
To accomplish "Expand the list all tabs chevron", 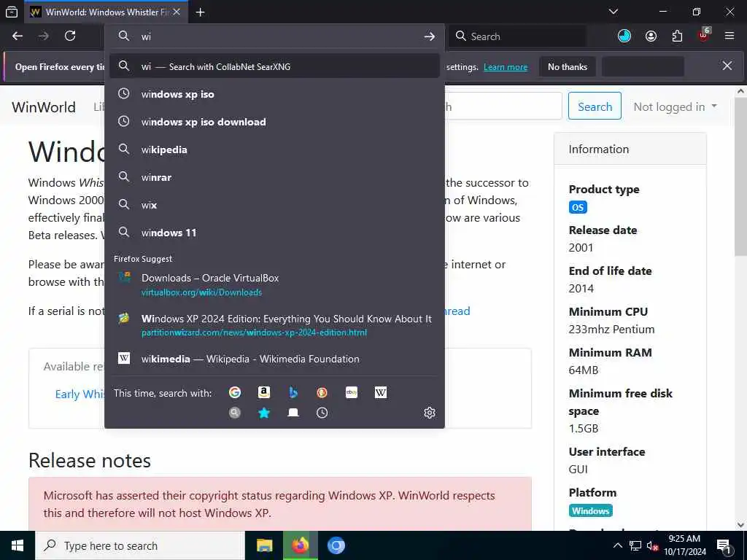I will point(613,12).
